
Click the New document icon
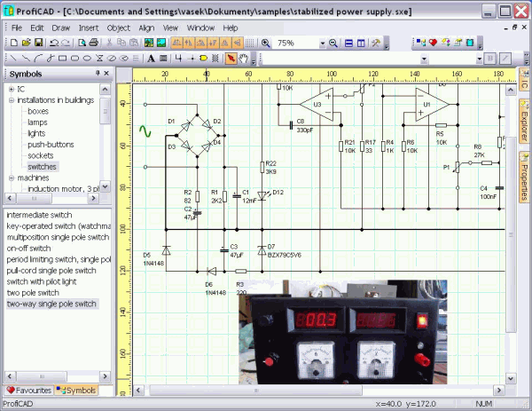point(14,43)
